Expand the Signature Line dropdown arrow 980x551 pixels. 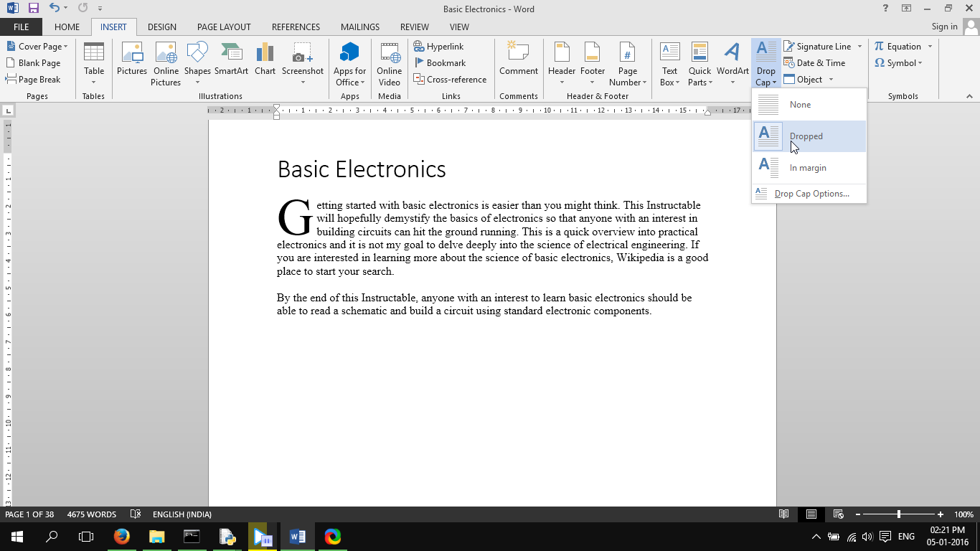859,47
